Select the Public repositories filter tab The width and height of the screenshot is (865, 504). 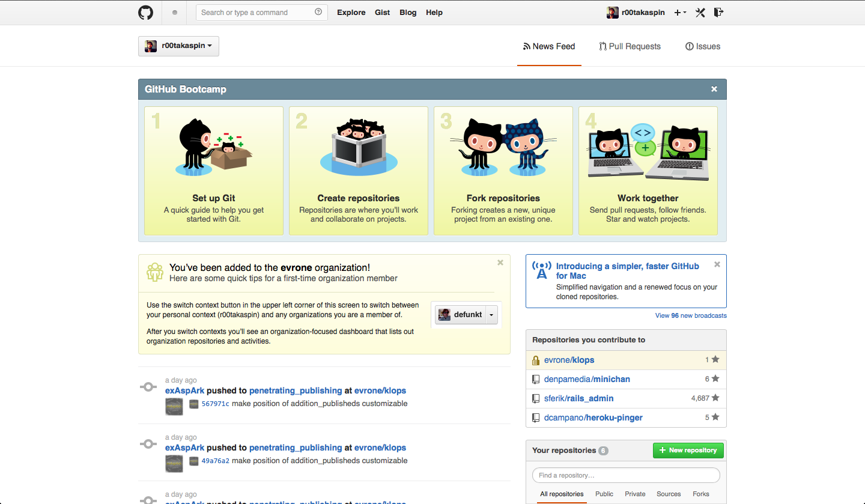click(x=604, y=494)
